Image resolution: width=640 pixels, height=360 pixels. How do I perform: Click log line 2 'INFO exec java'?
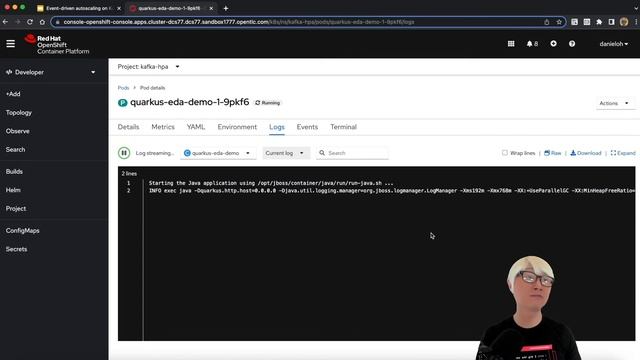pyautogui.click(x=392, y=191)
